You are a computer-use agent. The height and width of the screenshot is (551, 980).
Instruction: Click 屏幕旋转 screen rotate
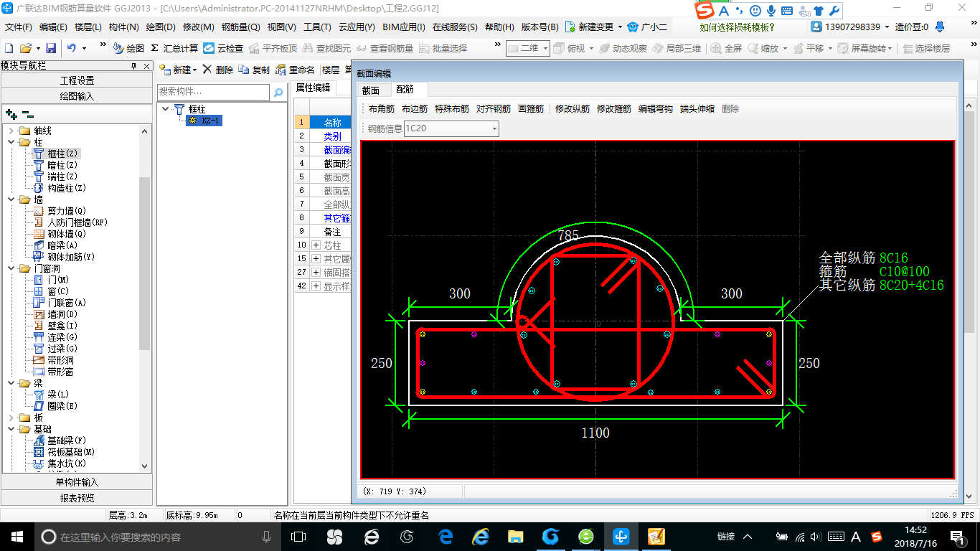865,48
